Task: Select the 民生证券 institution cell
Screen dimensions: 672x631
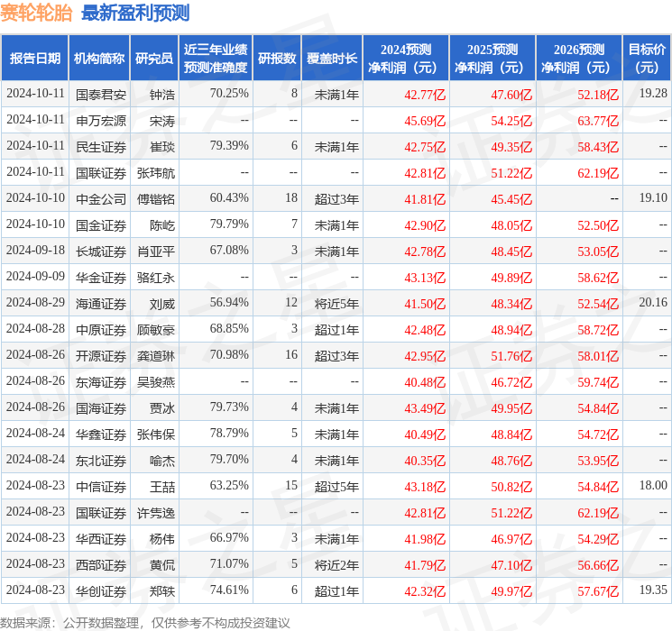Action: [101, 147]
